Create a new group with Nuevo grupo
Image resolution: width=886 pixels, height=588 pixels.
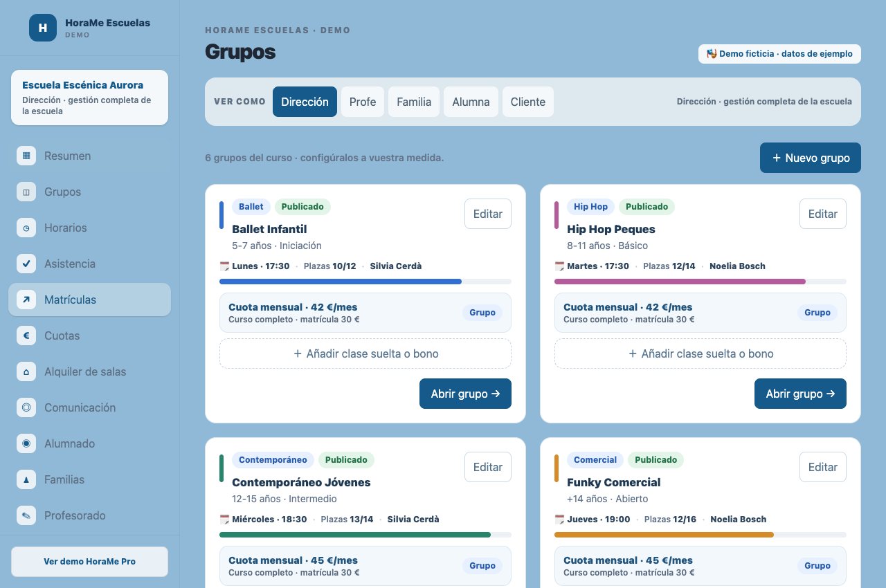click(x=811, y=158)
